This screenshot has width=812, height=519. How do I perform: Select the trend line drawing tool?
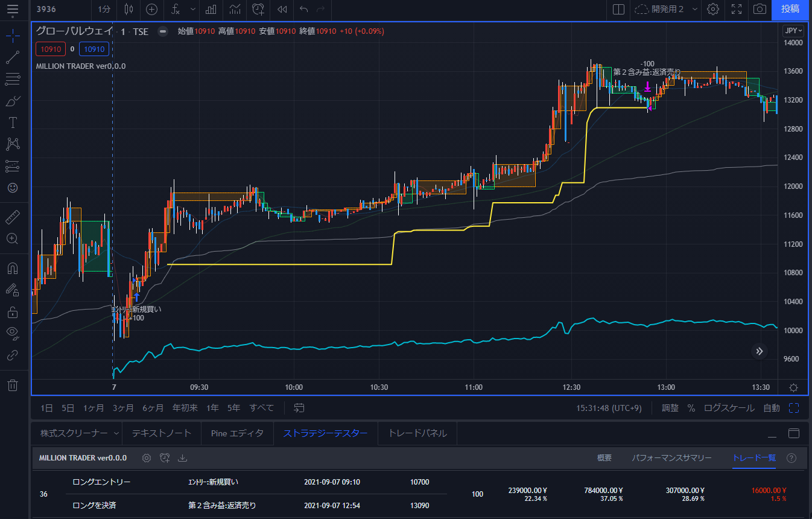pyautogui.click(x=12, y=57)
